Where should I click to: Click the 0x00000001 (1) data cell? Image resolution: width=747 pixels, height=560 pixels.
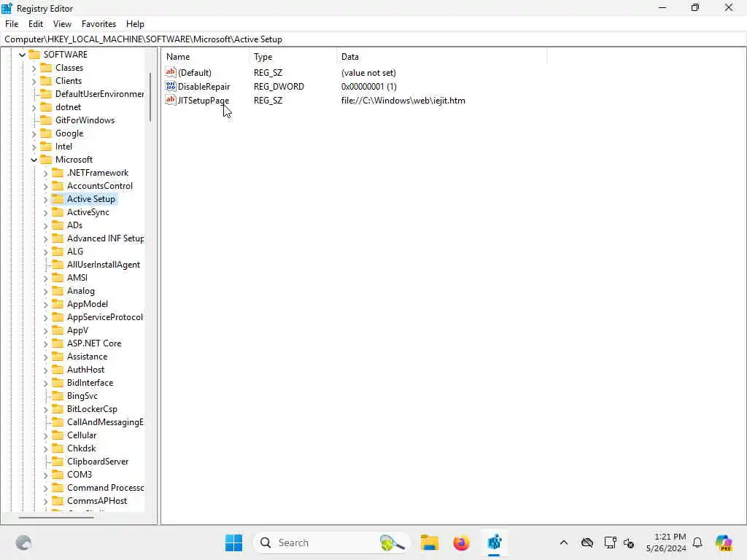point(368,87)
